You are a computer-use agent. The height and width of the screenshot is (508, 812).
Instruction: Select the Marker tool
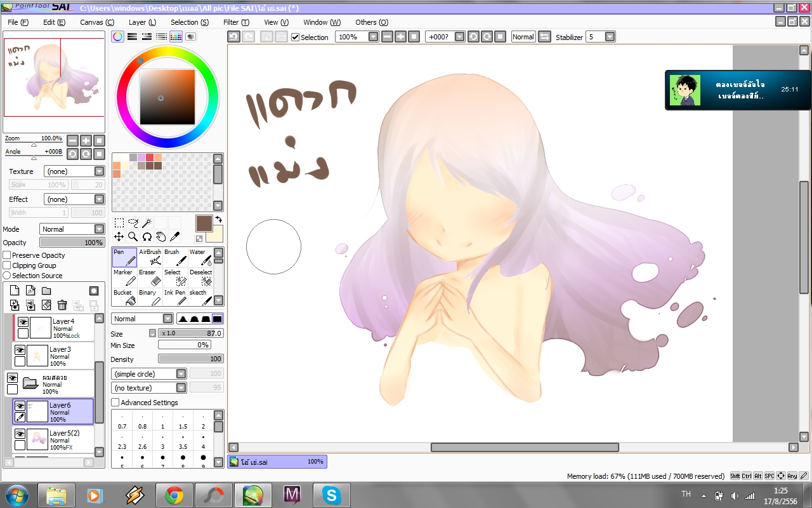point(124,277)
